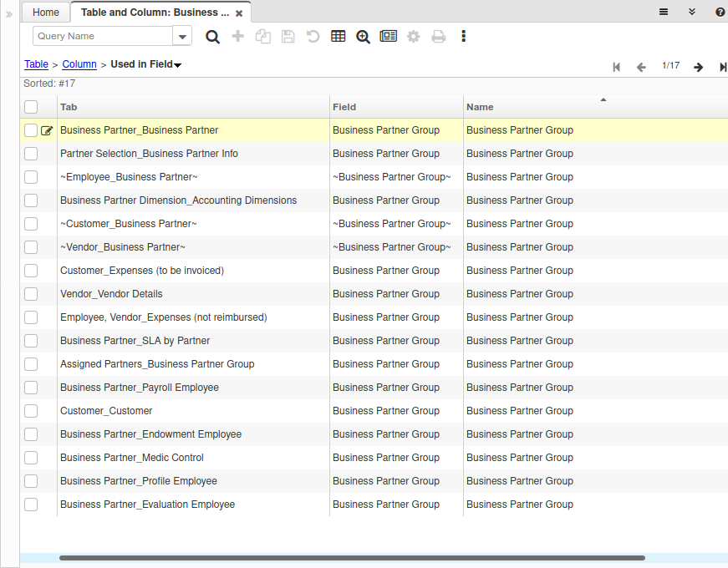Image resolution: width=728 pixels, height=568 pixels.
Task: Click the help question mark icon
Action: pyautogui.click(x=720, y=12)
